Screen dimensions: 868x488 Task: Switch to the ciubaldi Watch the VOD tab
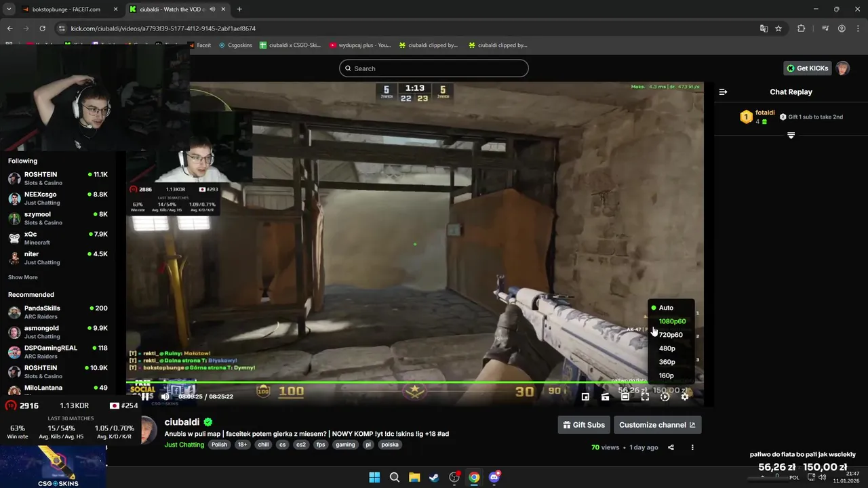(x=178, y=9)
